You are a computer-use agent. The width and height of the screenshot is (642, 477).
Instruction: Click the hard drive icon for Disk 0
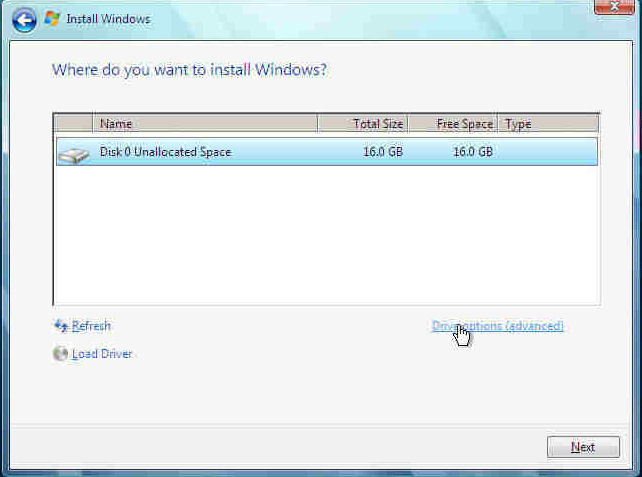[72, 153]
